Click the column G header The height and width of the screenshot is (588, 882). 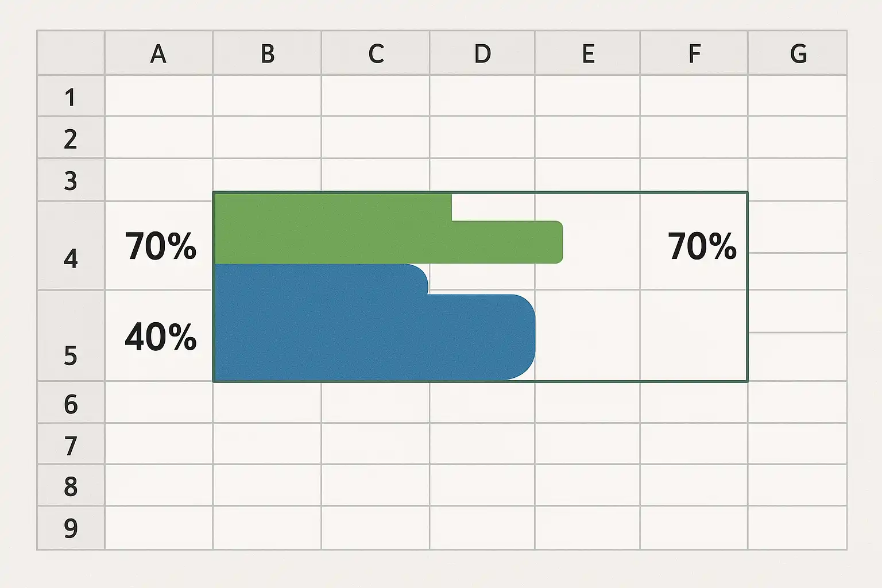[x=798, y=53]
